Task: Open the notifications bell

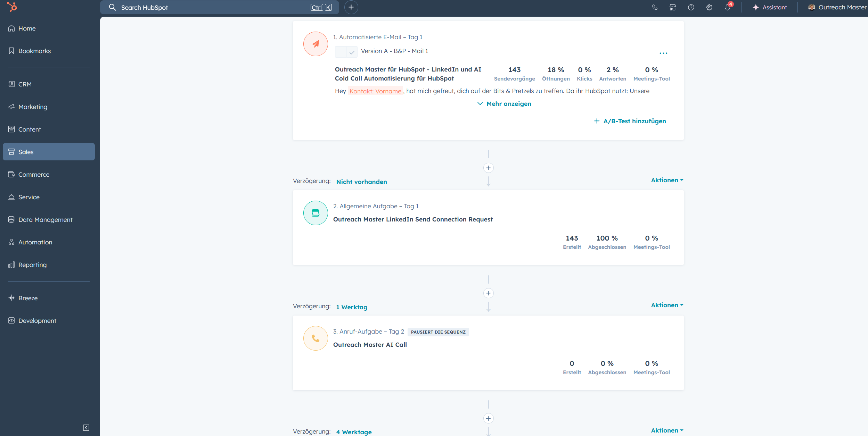Action: point(727,7)
